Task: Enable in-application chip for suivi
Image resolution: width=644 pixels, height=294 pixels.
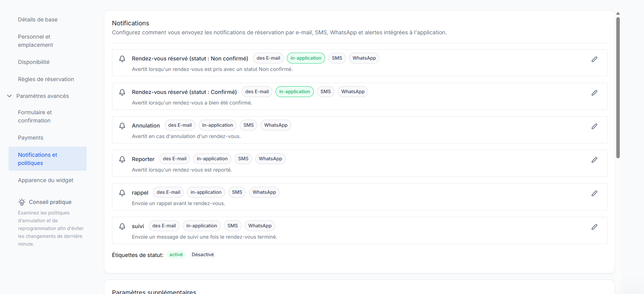Action: (201, 226)
